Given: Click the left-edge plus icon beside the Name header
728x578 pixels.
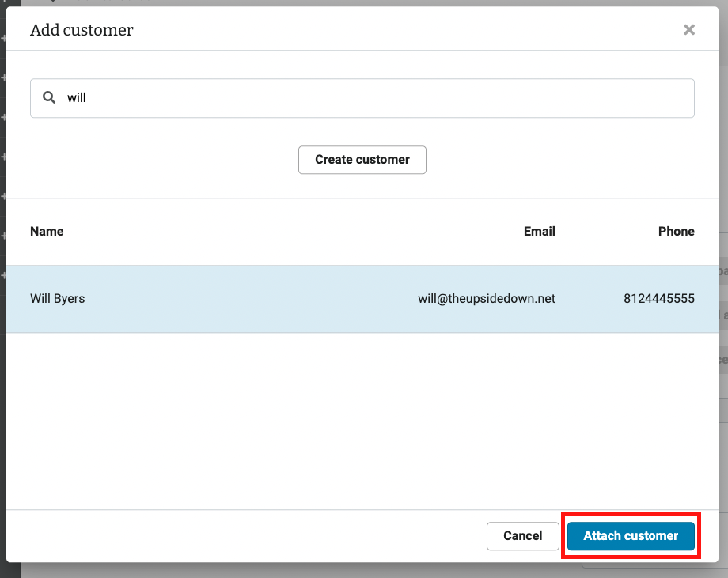Looking at the screenshot, I should coord(3,236).
